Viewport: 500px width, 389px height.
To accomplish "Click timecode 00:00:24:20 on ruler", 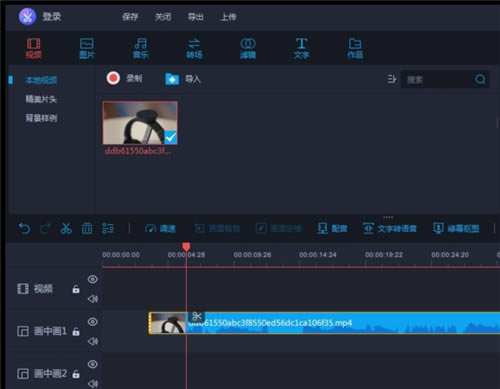I will [x=450, y=255].
